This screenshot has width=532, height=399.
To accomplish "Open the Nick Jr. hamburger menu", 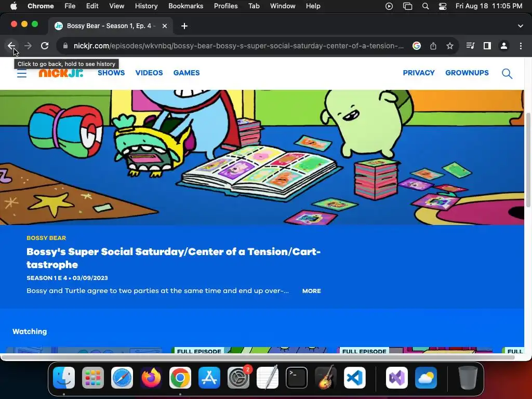I will [x=22, y=73].
